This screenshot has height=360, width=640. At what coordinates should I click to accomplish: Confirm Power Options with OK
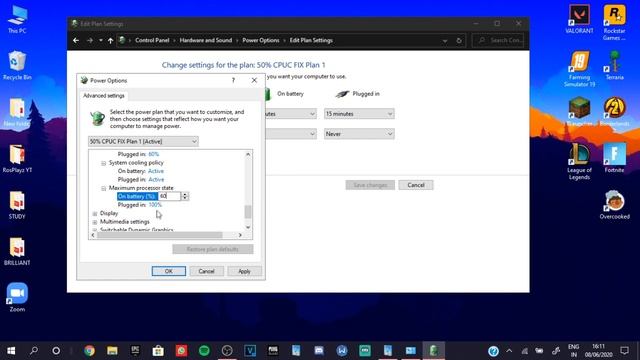(169, 271)
